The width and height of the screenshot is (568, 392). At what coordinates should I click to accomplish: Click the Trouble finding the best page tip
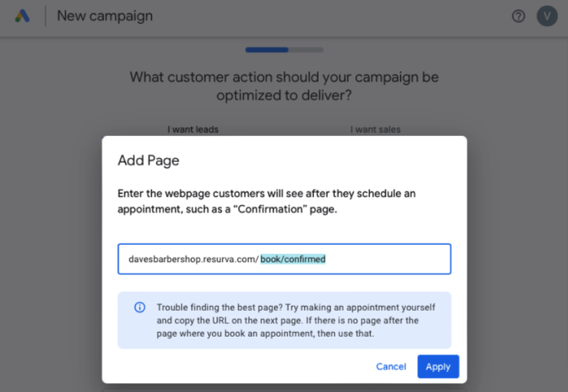pos(296,320)
